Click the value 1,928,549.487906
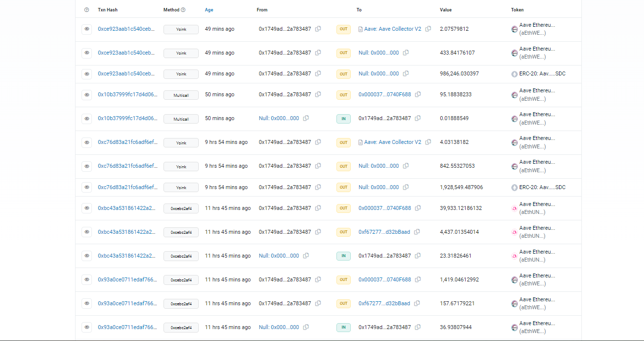The image size is (644, 341). tap(461, 187)
